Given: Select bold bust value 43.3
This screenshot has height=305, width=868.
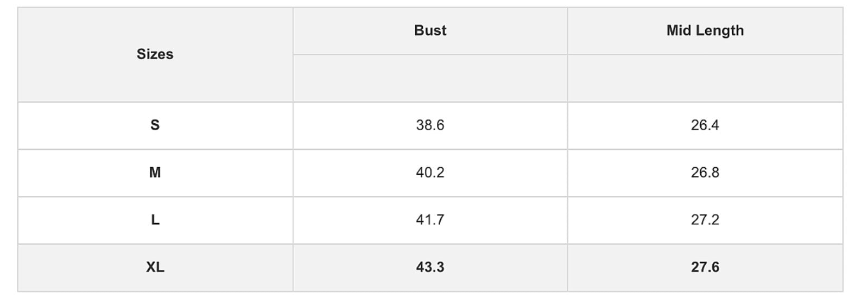Looking at the screenshot, I should tap(430, 267).
